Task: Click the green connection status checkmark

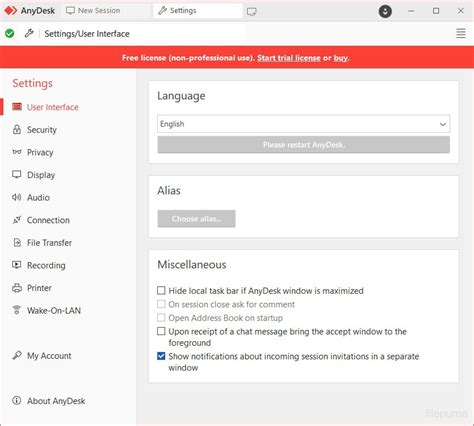Action: 10,33
